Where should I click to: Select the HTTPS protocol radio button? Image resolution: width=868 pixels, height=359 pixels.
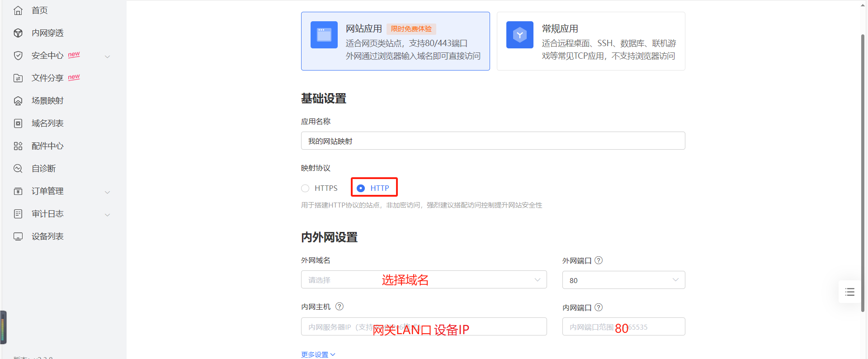(x=306, y=189)
